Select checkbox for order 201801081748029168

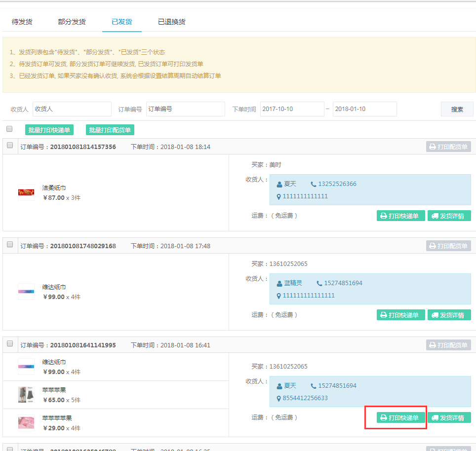pos(9,244)
